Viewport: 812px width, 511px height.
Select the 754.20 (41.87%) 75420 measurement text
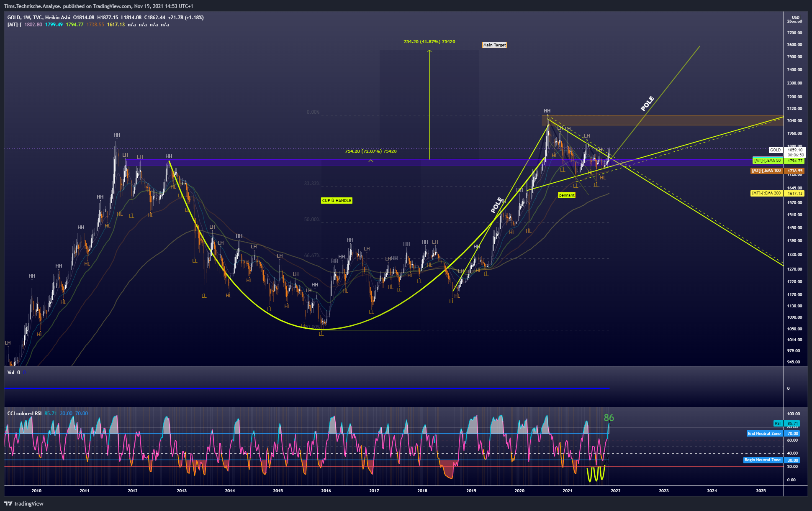pos(429,42)
